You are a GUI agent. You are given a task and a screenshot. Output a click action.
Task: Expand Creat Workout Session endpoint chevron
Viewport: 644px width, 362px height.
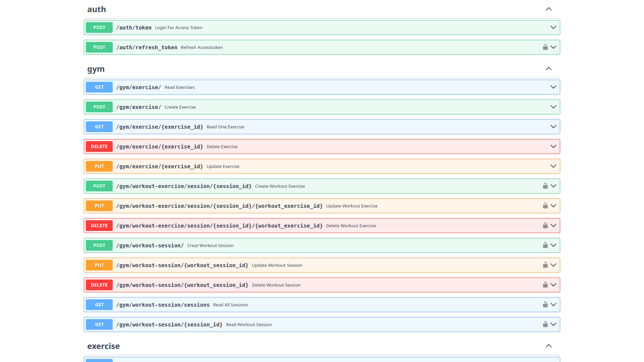[553, 245]
